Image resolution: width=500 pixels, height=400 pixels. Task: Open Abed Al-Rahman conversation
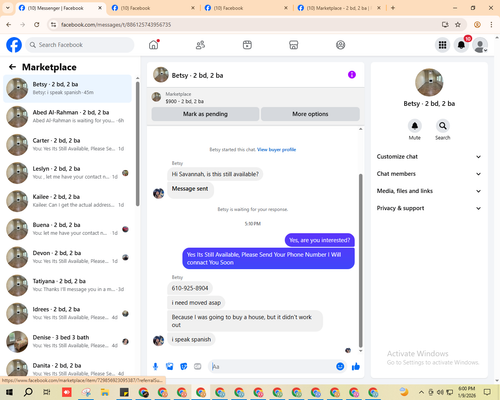(x=68, y=116)
